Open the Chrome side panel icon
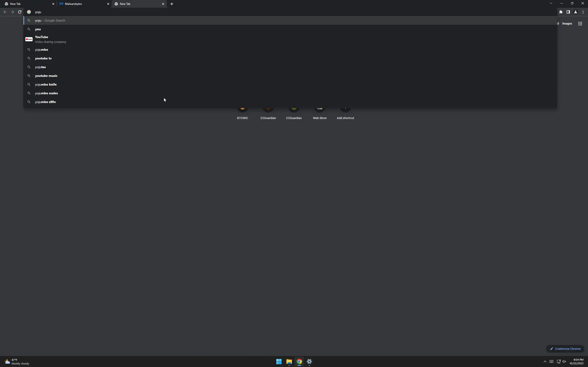 (568, 12)
